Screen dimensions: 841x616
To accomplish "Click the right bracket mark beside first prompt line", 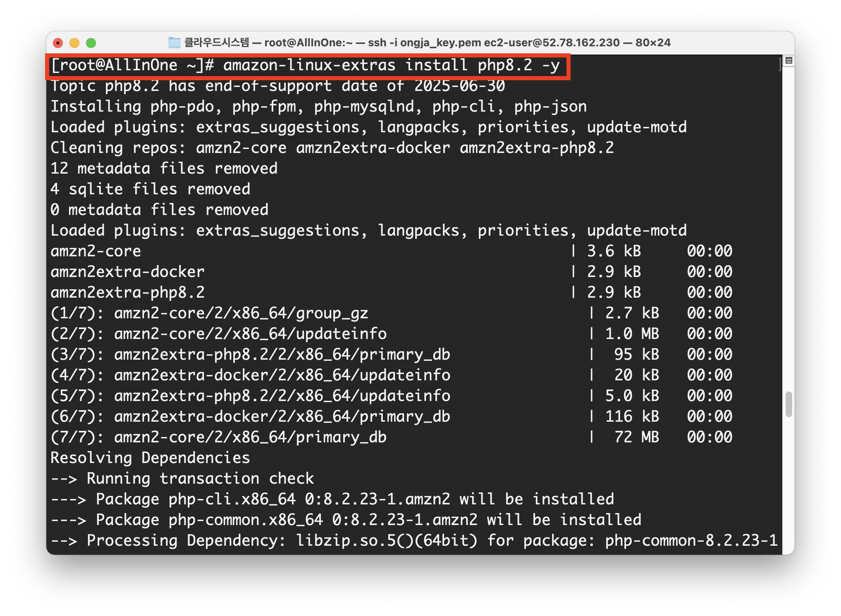I will [780, 64].
